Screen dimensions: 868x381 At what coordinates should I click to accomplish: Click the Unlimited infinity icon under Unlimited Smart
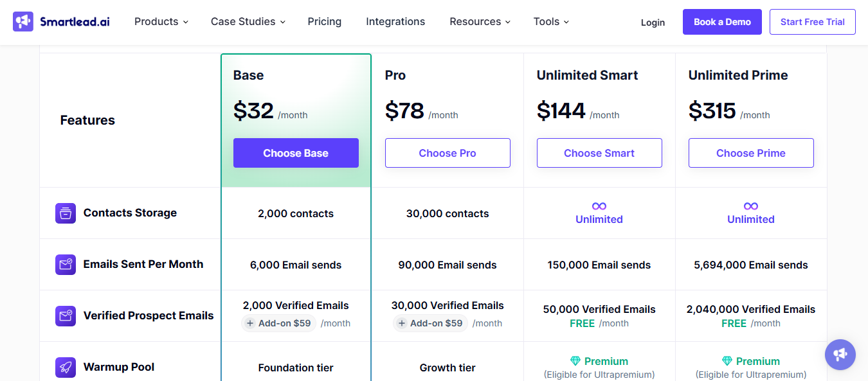click(x=599, y=207)
